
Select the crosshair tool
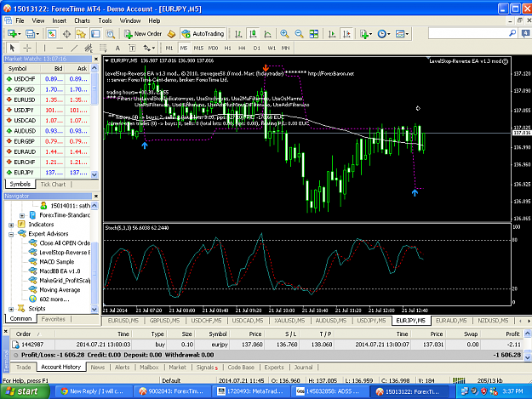[27, 48]
